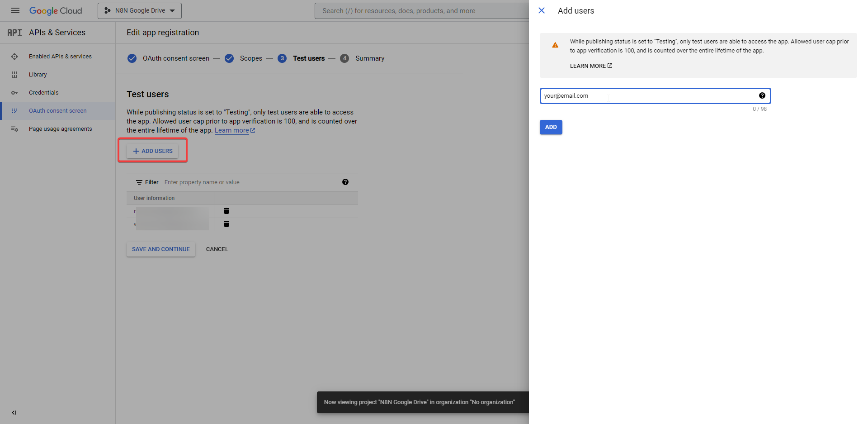
Task: Open the Credentials page
Action: pos(43,93)
